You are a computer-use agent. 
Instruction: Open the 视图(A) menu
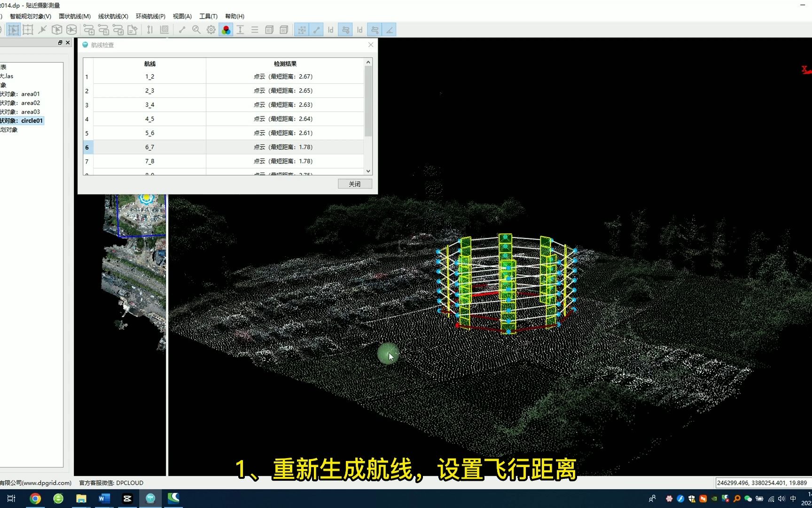[182, 16]
